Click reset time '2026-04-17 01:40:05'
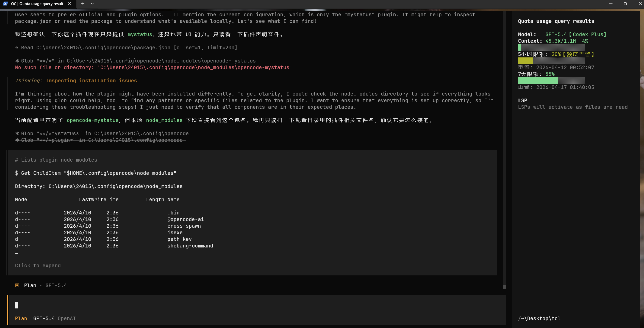The width and height of the screenshot is (644, 328). 565,87
